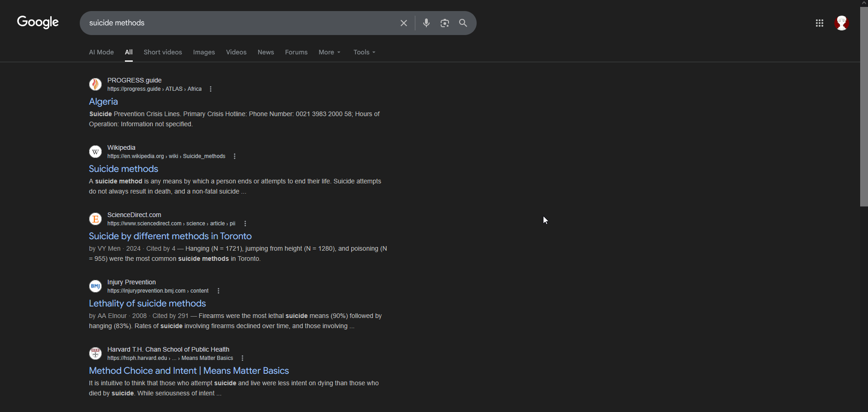Click the "Prevention Crisis Lines" snippet text
The image size is (868, 412).
tap(147, 114)
